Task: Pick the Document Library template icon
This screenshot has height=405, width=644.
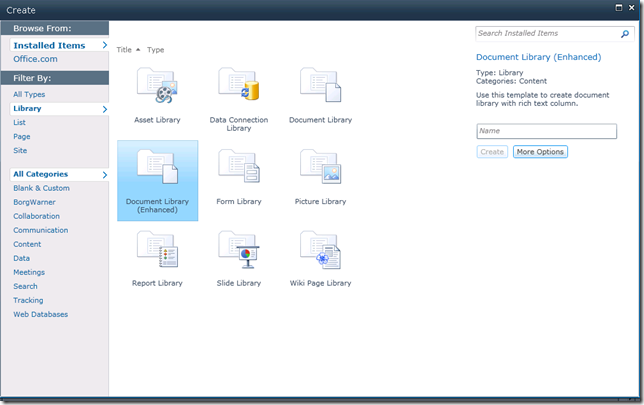Action: coord(320,88)
